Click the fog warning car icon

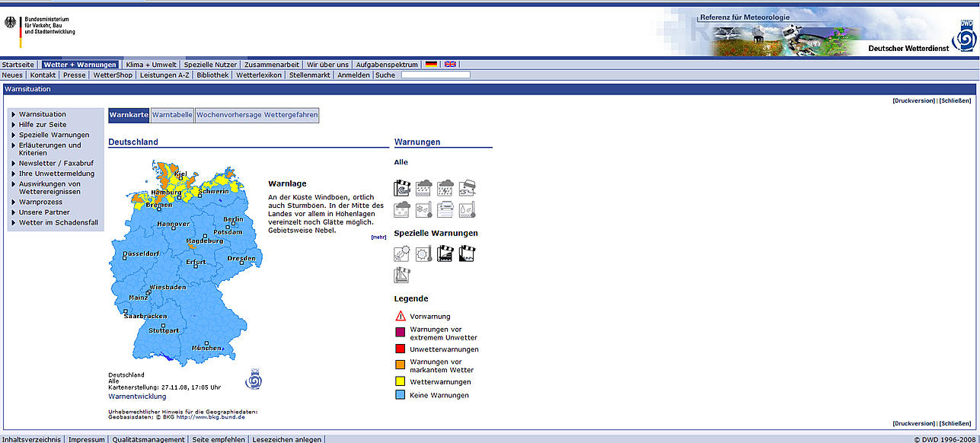pos(445,209)
